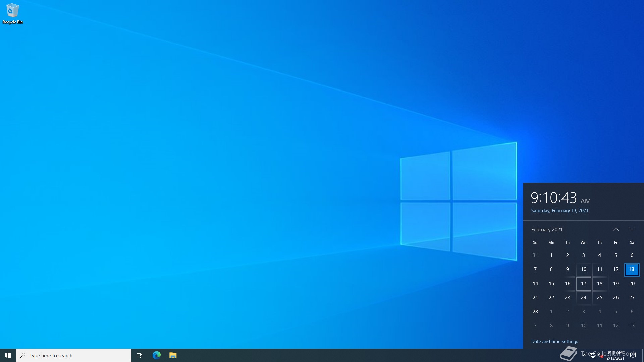Go to the next month in the calendar
This screenshot has width=644, height=362.
pyautogui.click(x=632, y=230)
